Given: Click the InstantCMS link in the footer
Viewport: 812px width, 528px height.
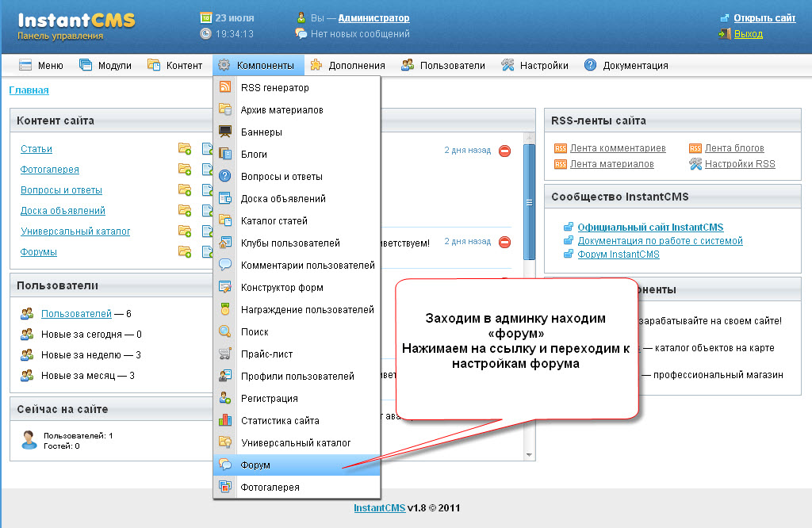Looking at the screenshot, I should click(x=380, y=508).
